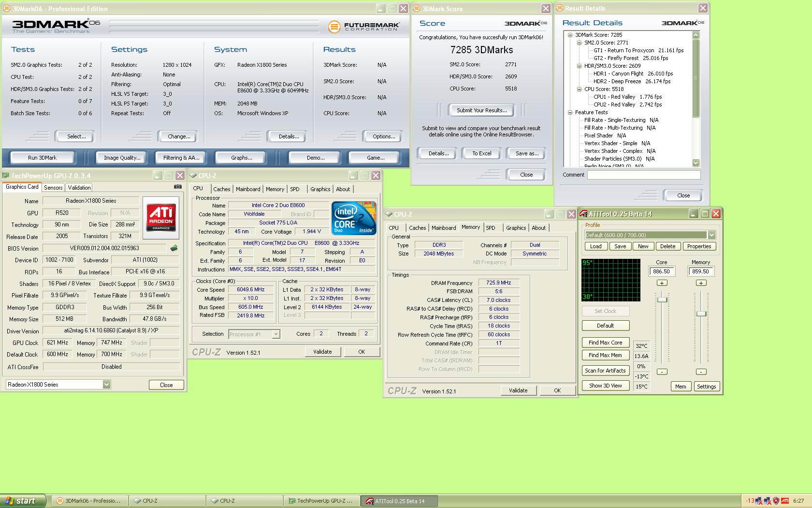Click the ATI tray icon

[785, 501]
